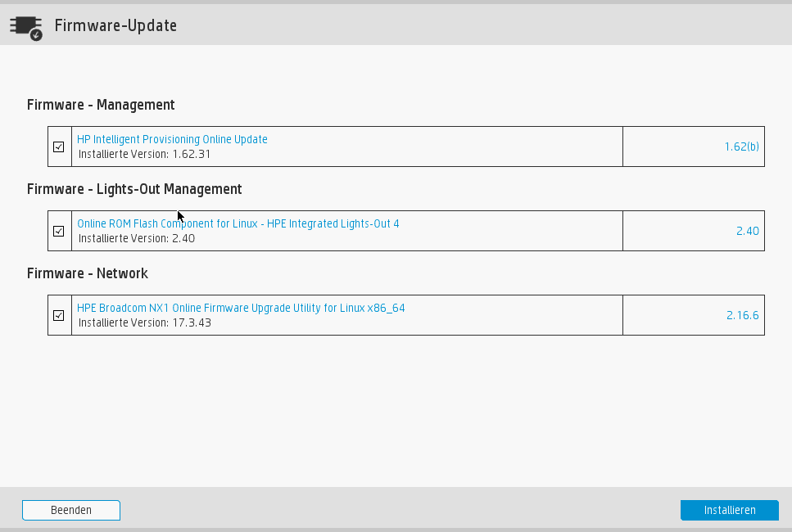Deselect the Broadcom NX1 firmware utility checkbox
This screenshot has height=532, width=792.
59,315
